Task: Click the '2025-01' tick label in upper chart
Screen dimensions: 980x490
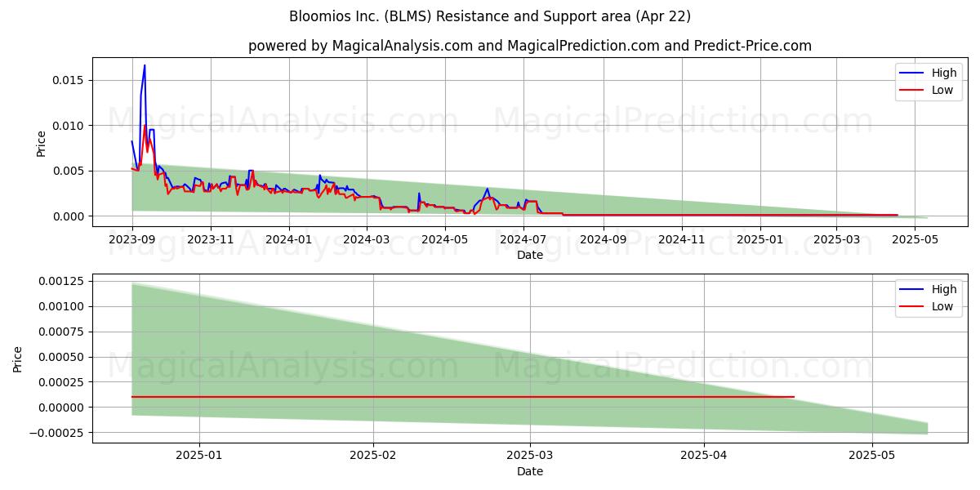Action: pyautogui.click(x=760, y=239)
